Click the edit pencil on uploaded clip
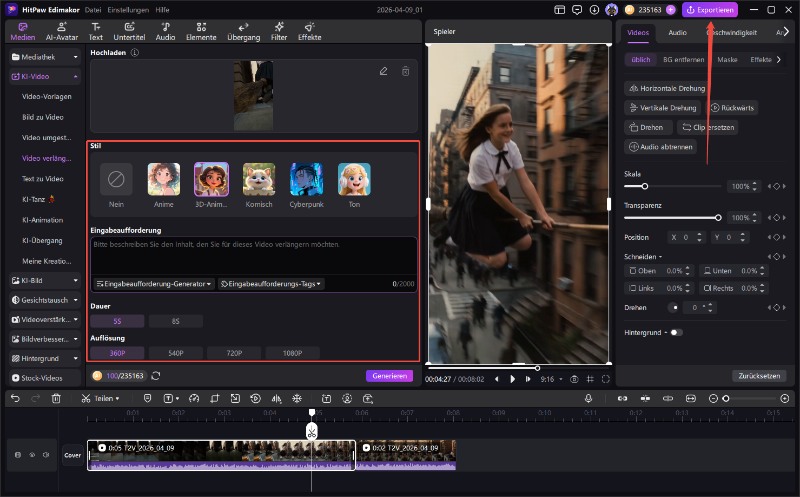Image resolution: width=800 pixels, height=497 pixels. [383, 71]
